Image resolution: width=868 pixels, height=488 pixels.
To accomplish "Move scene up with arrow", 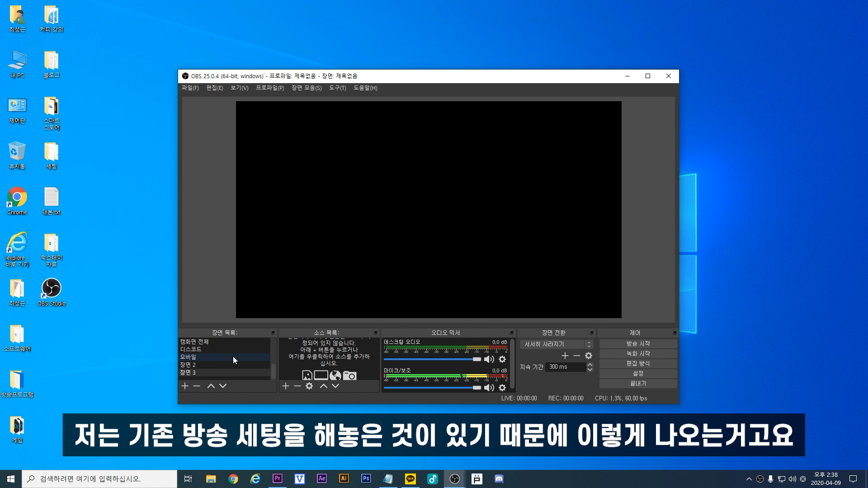I will pyautogui.click(x=211, y=386).
